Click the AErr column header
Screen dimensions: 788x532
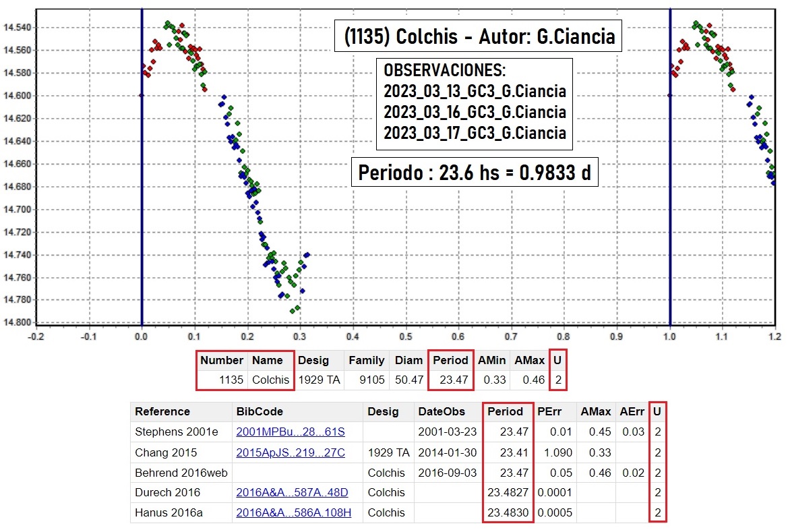click(x=632, y=411)
